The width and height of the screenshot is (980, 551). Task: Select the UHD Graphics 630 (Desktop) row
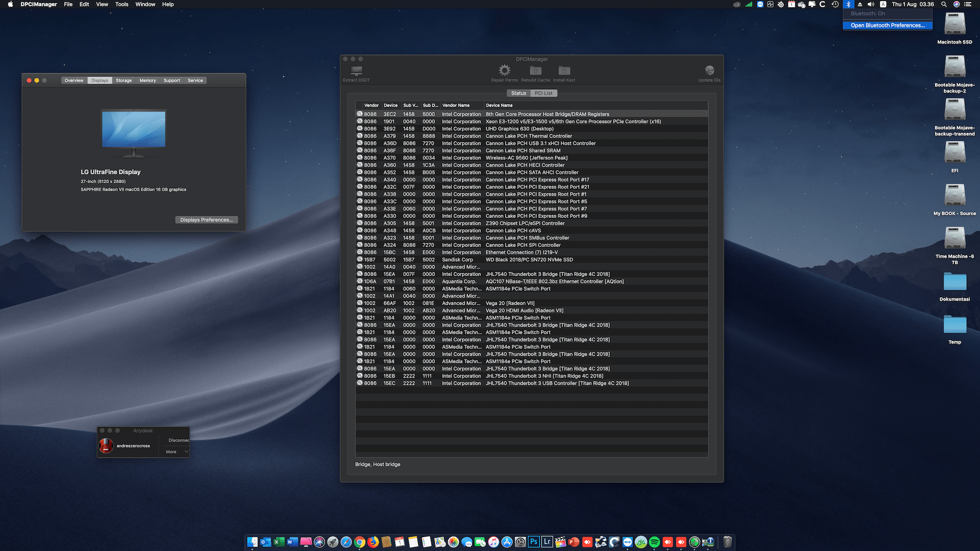pyautogui.click(x=531, y=129)
